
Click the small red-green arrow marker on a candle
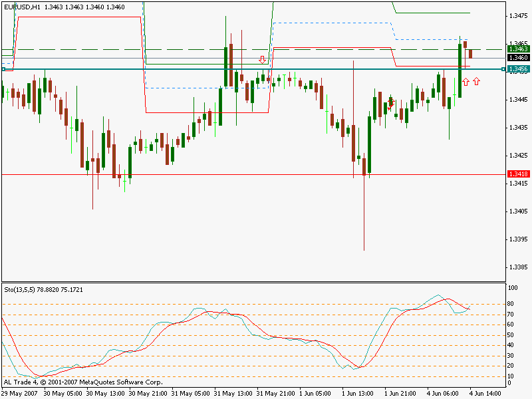[x=391, y=103]
